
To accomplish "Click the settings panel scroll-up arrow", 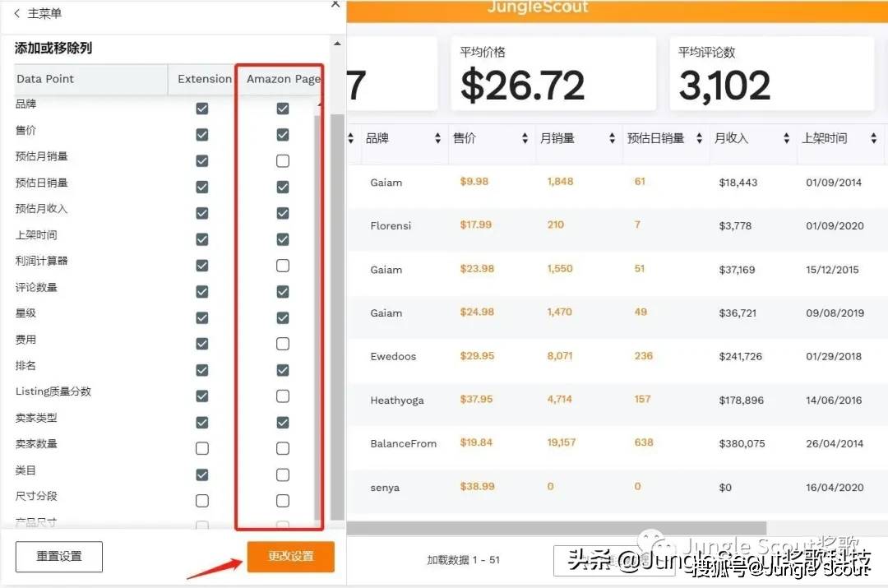I will click(338, 44).
